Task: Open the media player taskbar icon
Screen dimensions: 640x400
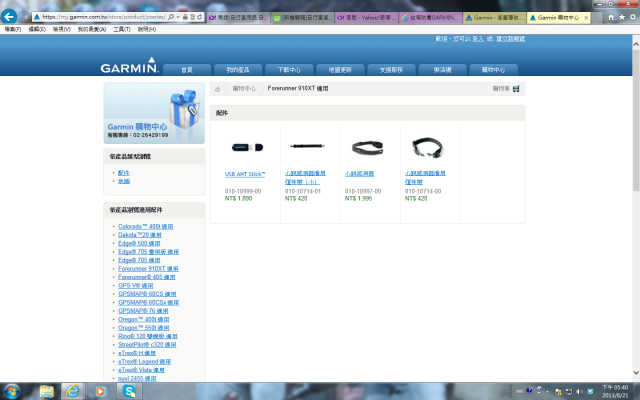Action: coord(100,392)
